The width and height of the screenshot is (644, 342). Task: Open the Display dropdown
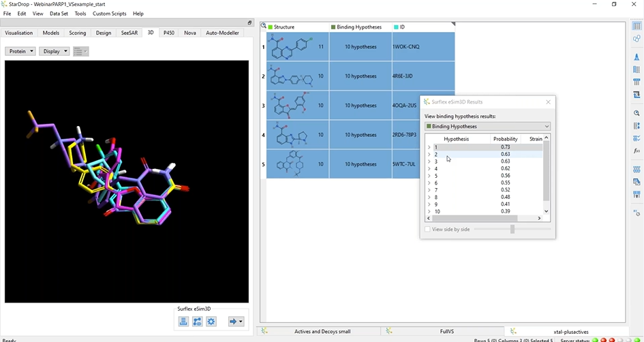coord(55,51)
